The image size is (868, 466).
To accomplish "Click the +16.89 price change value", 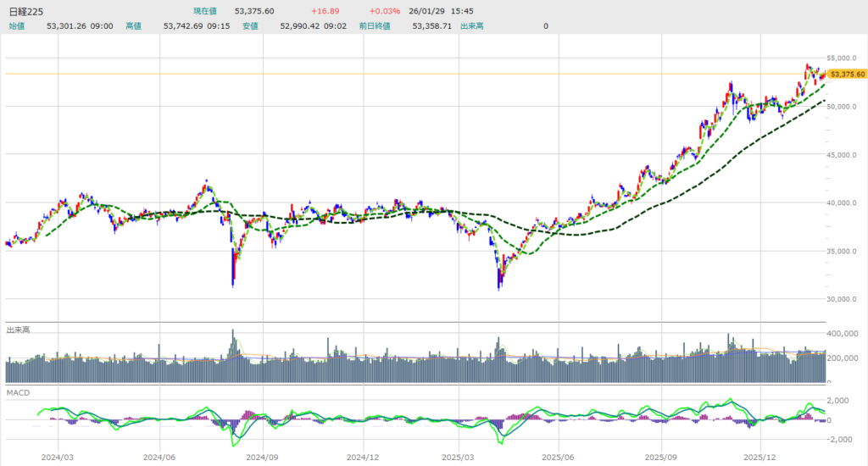I will tap(325, 12).
